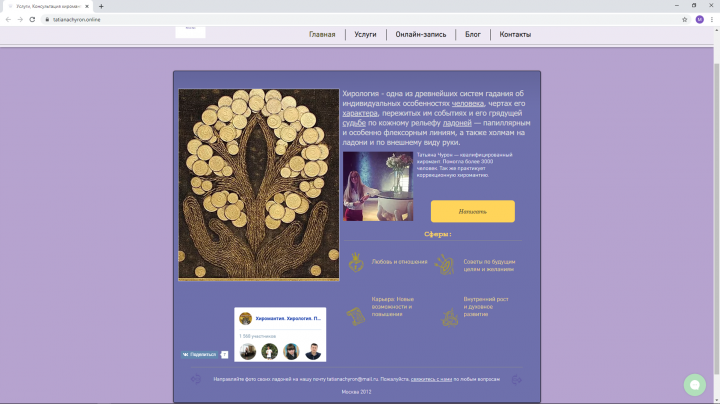This screenshot has height=404, width=720.
Task: Open the Контакты menu item
Action: click(515, 34)
